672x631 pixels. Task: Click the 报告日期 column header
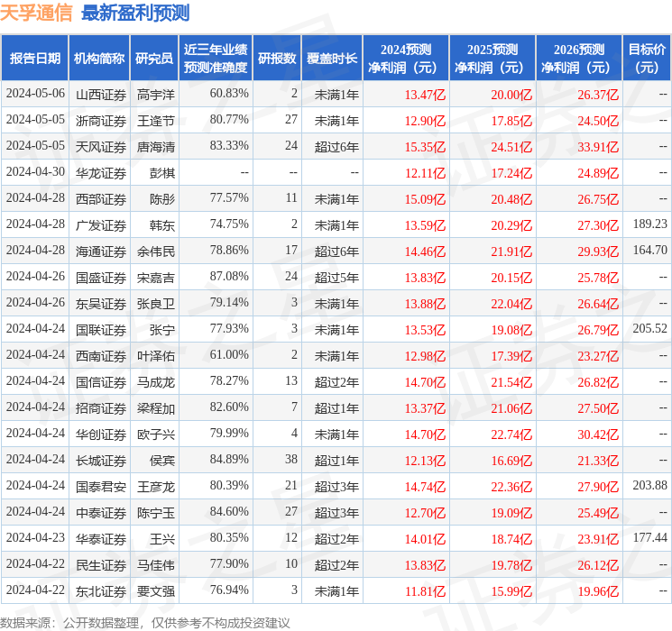click(34, 59)
